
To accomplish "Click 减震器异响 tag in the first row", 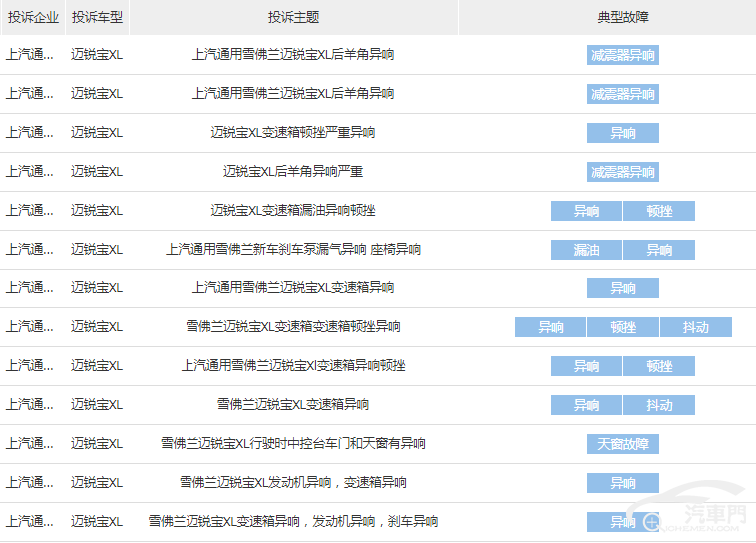I will 622,55.
